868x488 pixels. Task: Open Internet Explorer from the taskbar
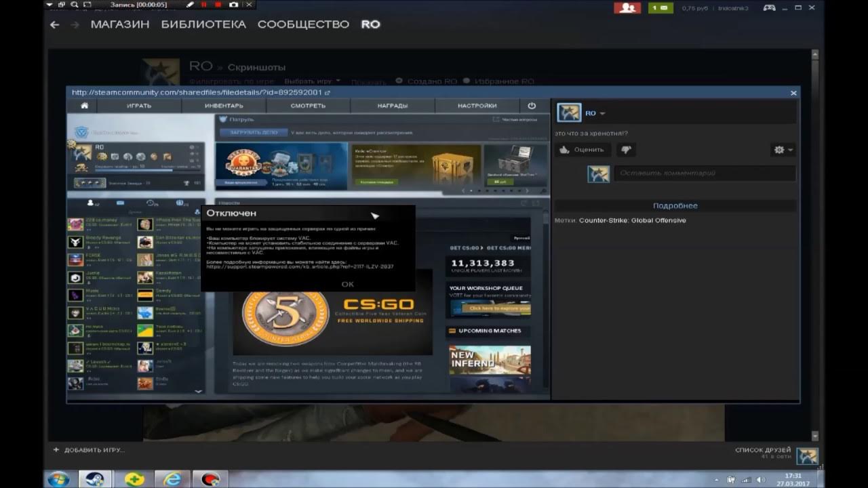pos(174,479)
